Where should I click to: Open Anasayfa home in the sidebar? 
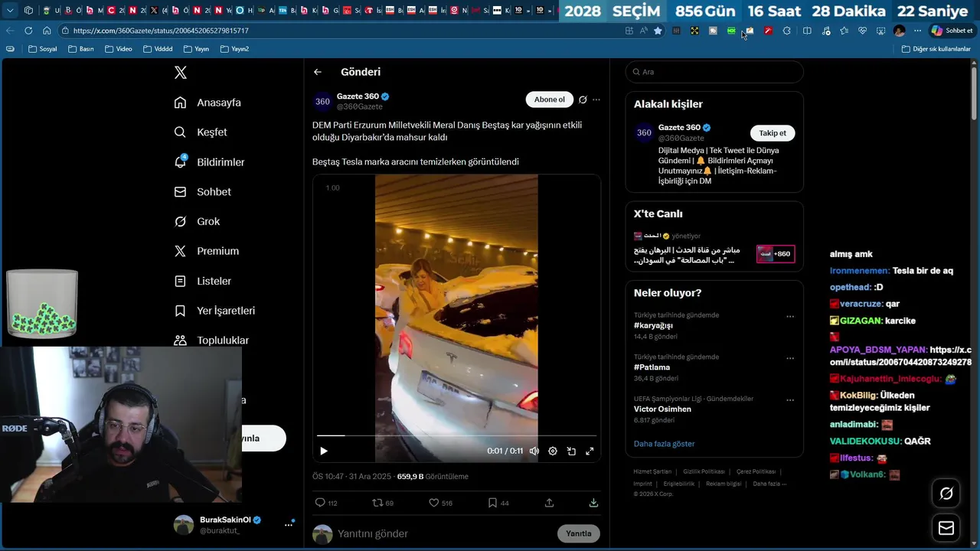point(207,103)
